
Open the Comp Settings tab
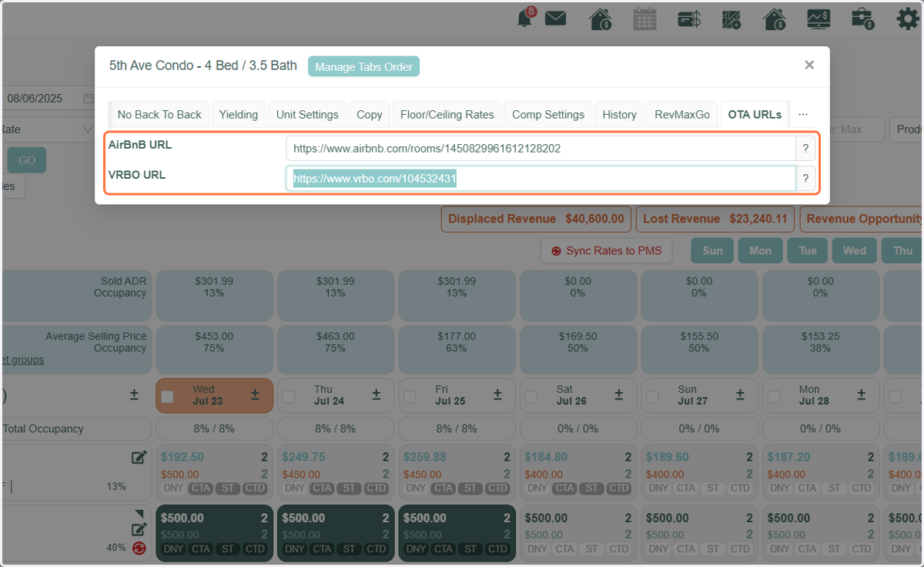pyautogui.click(x=548, y=114)
